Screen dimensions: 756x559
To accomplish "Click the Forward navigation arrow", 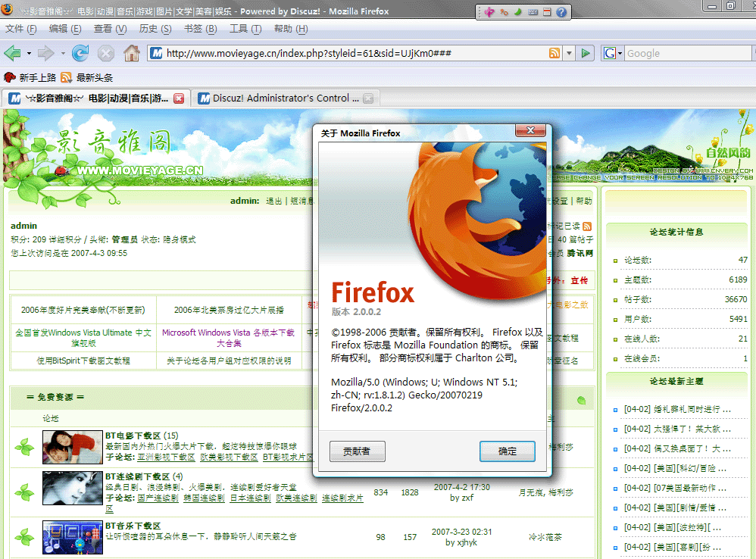I will 45,52.
